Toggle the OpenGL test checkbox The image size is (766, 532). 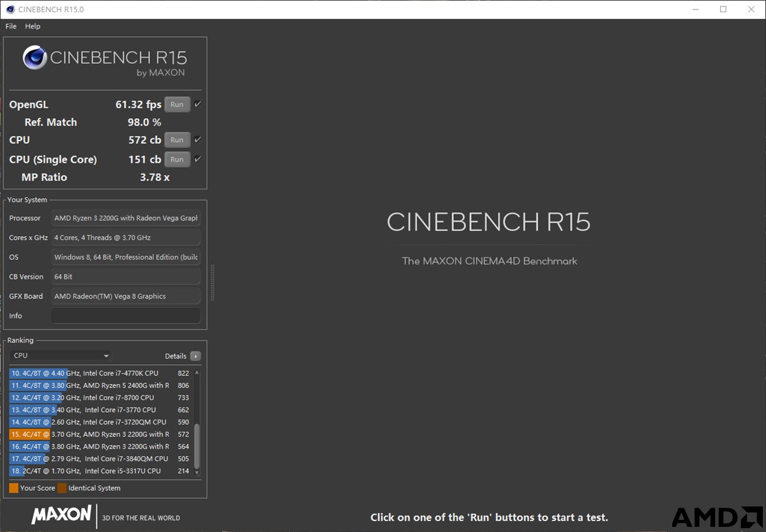click(x=197, y=104)
